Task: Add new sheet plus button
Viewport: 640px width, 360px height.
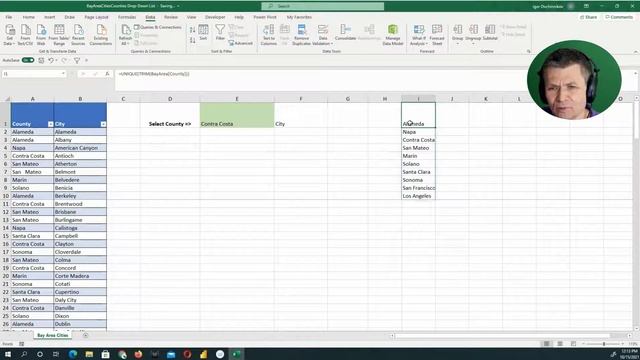Action: [x=85, y=335]
